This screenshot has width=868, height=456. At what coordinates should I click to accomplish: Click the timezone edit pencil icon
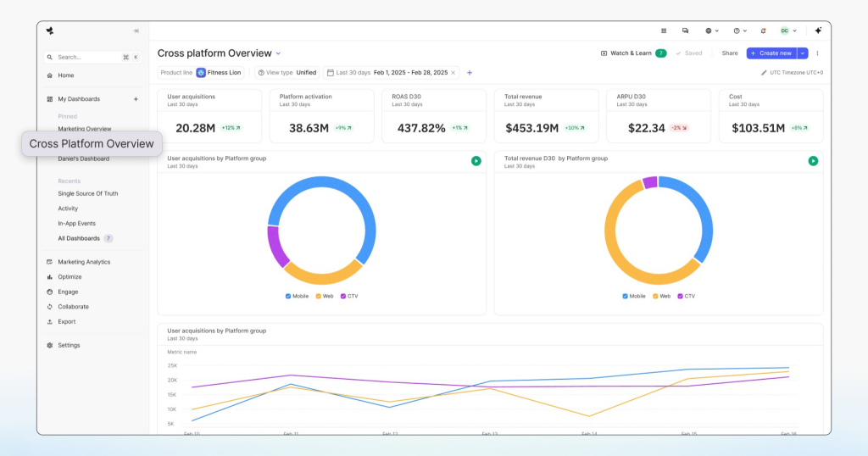(764, 73)
